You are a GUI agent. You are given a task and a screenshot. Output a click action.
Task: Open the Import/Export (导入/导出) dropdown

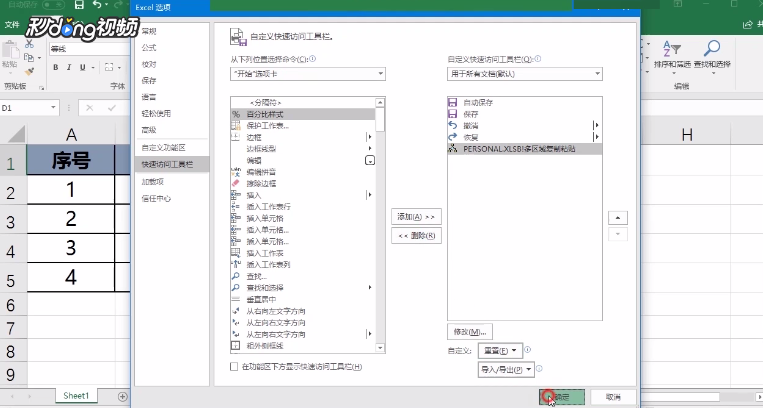(506, 370)
